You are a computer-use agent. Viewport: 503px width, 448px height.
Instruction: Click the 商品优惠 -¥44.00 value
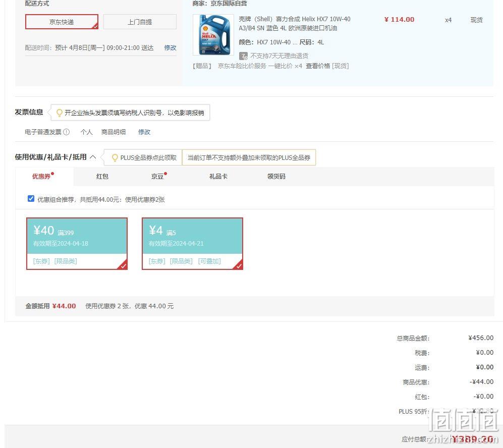click(481, 381)
